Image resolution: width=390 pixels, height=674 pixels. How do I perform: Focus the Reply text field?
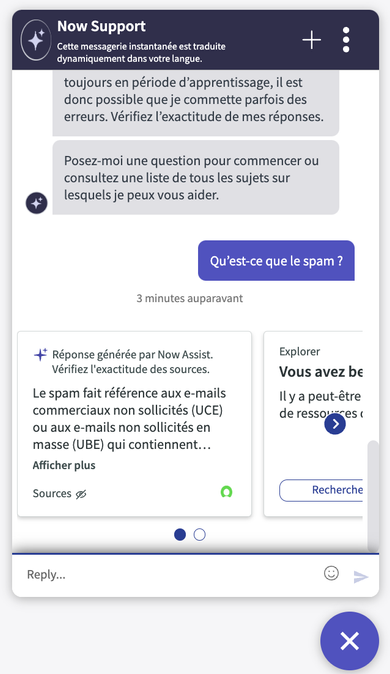tap(172, 574)
